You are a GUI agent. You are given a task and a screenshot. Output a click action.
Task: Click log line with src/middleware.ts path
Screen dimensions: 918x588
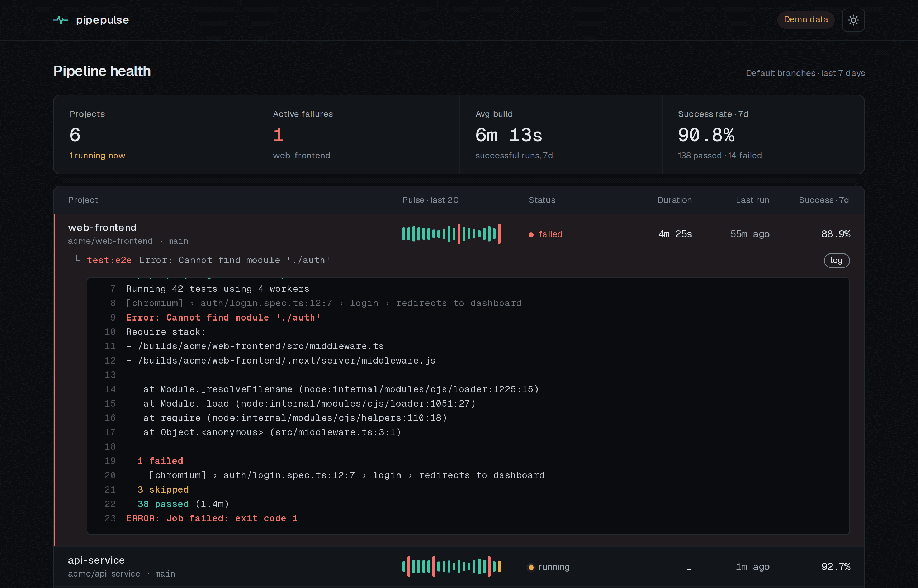point(255,346)
